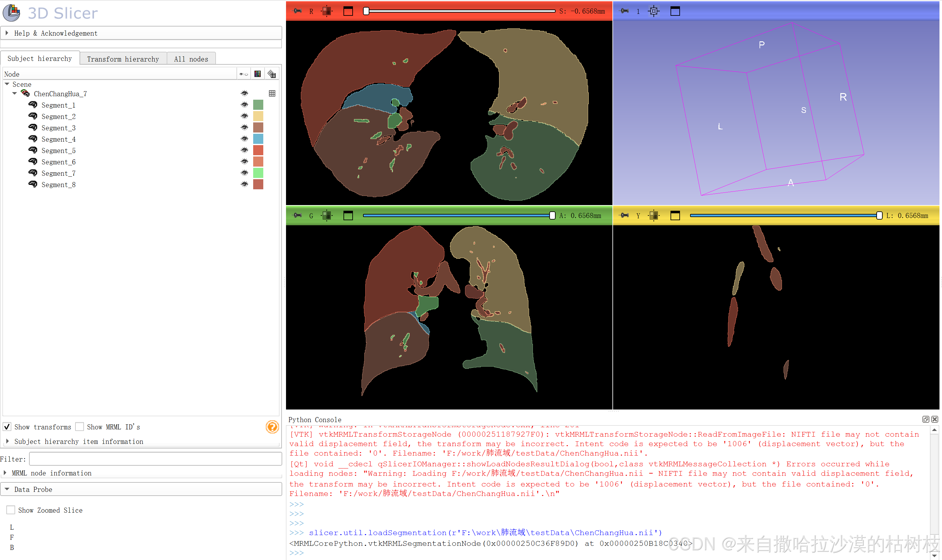
Task: Click the pin icon on the red slice view
Action: [298, 11]
